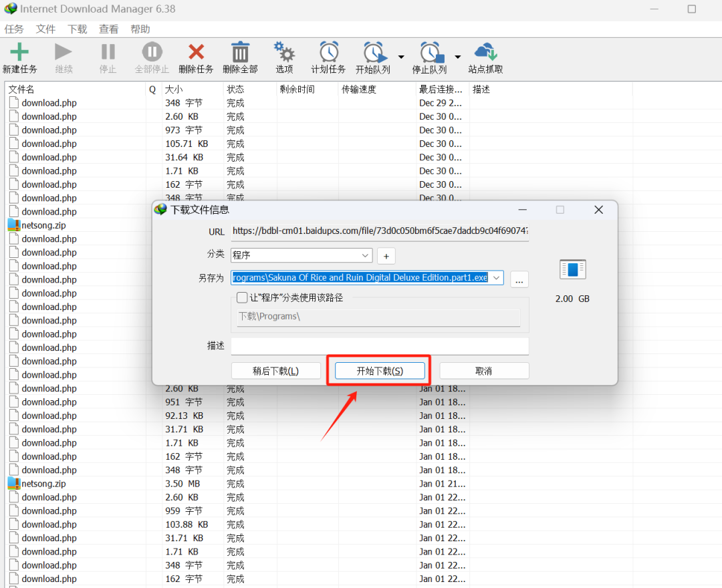722x588 pixels.
Task: Click the 取消 button
Action: coord(484,371)
